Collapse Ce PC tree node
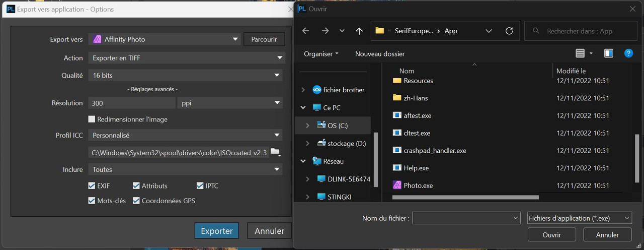Image resolution: width=644 pixels, height=250 pixels. tap(303, 107)
